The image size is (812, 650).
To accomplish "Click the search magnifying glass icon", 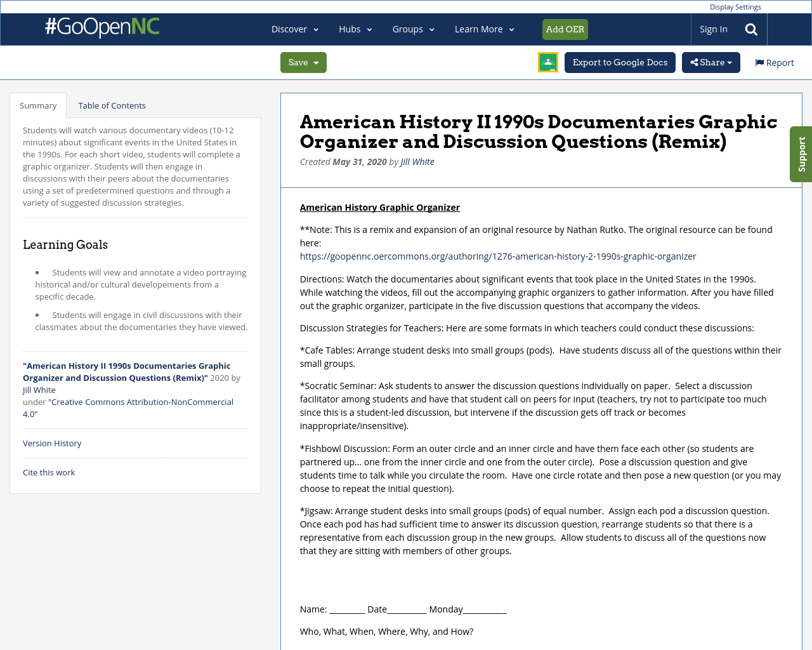I will tap(750, 29).
